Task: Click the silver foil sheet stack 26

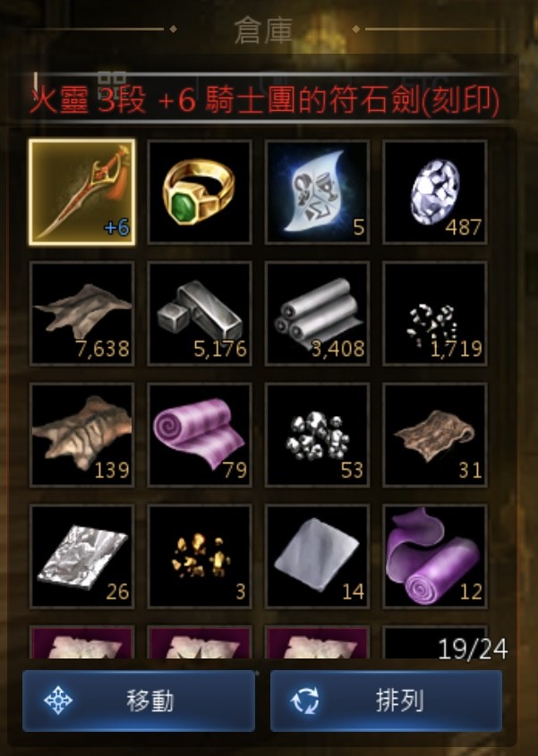Action: [82, 556]
